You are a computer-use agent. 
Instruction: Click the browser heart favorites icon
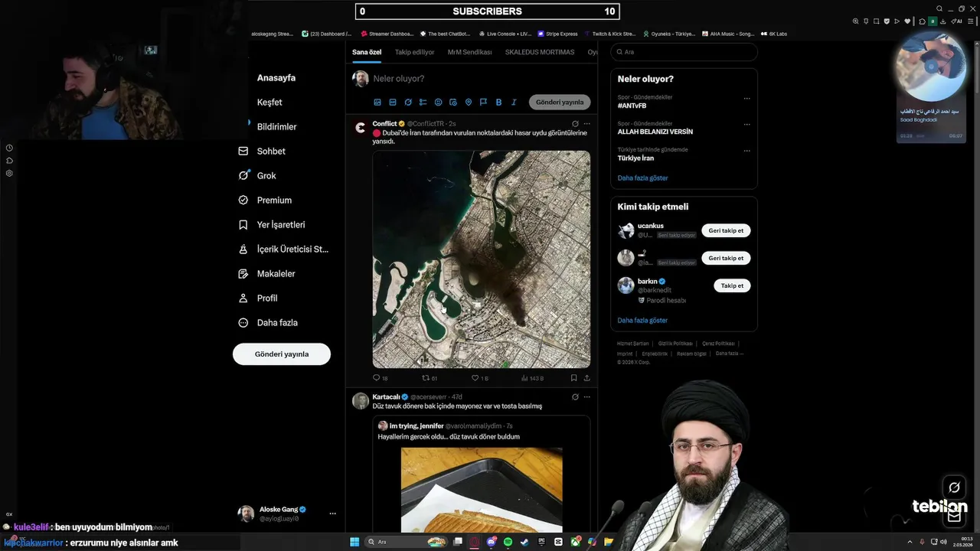click(908, 21)
